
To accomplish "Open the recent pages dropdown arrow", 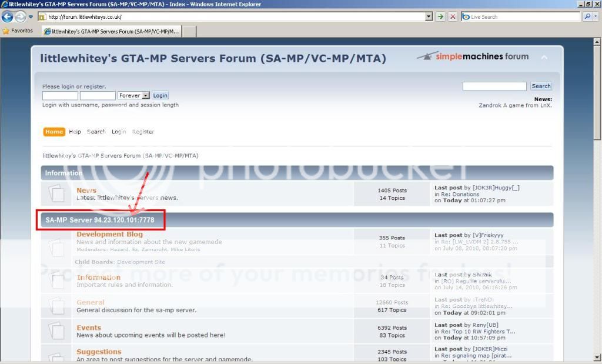I will [31, 17].
